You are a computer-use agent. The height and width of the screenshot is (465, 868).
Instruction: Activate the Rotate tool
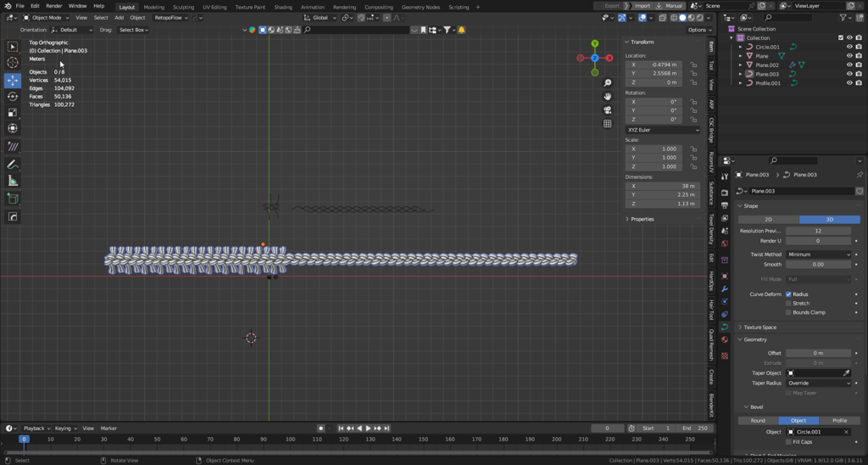tap(13, 97)
